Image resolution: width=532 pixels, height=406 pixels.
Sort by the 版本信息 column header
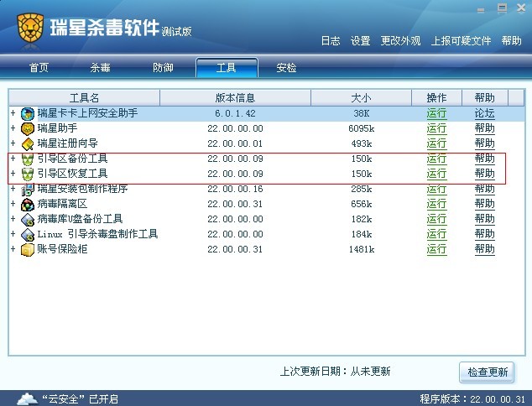[x=235, y=98]
